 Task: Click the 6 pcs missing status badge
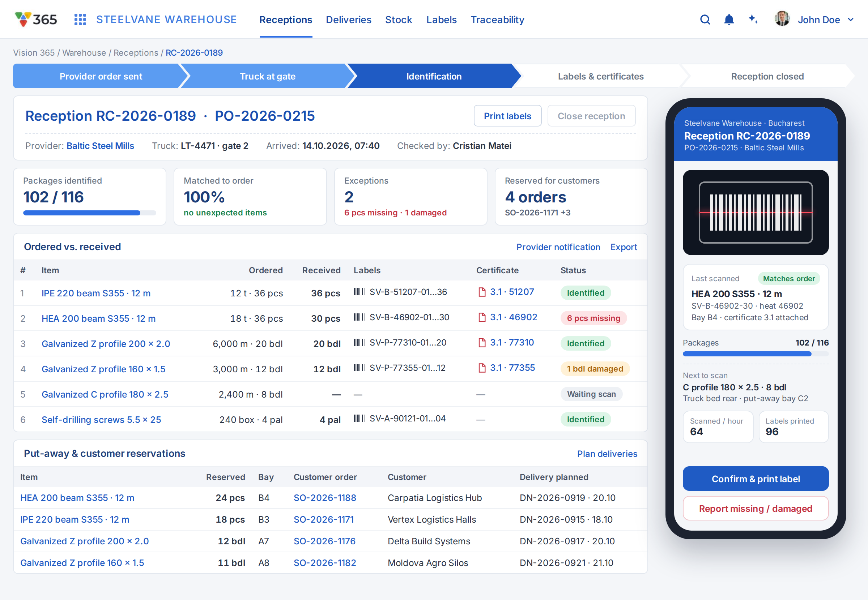tap(593, 318)
